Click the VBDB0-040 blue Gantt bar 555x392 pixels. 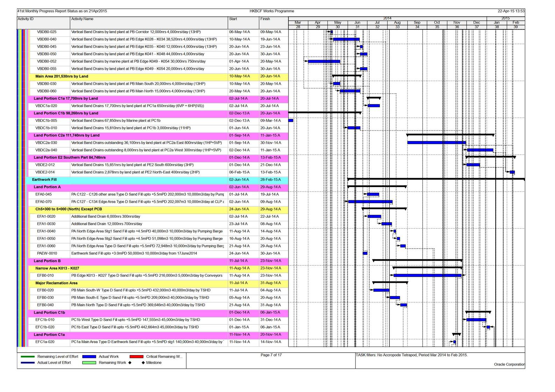[346, 39]
